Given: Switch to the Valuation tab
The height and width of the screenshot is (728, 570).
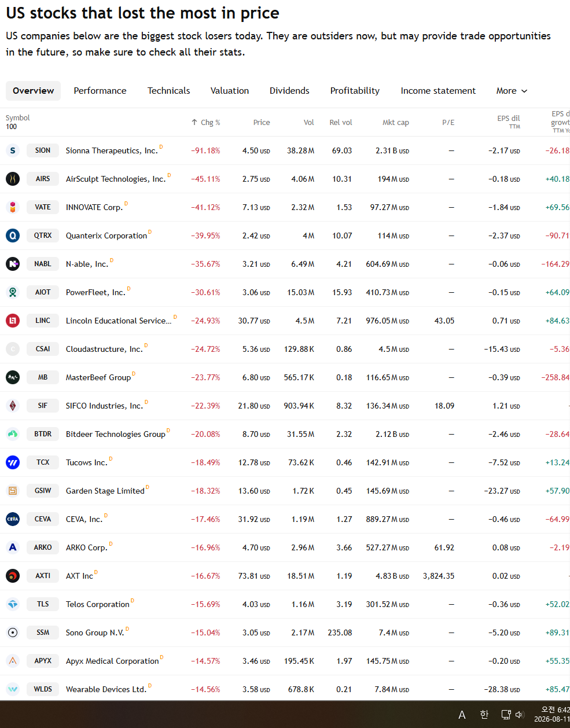Looking at the screenshot, I should 230,91.
